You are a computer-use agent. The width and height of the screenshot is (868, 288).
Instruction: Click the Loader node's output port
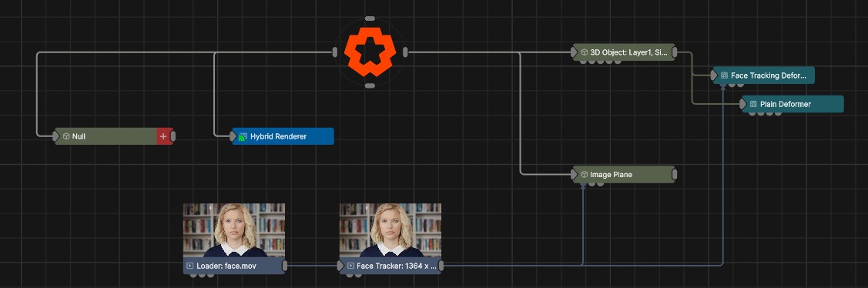[x=285, y=266]
